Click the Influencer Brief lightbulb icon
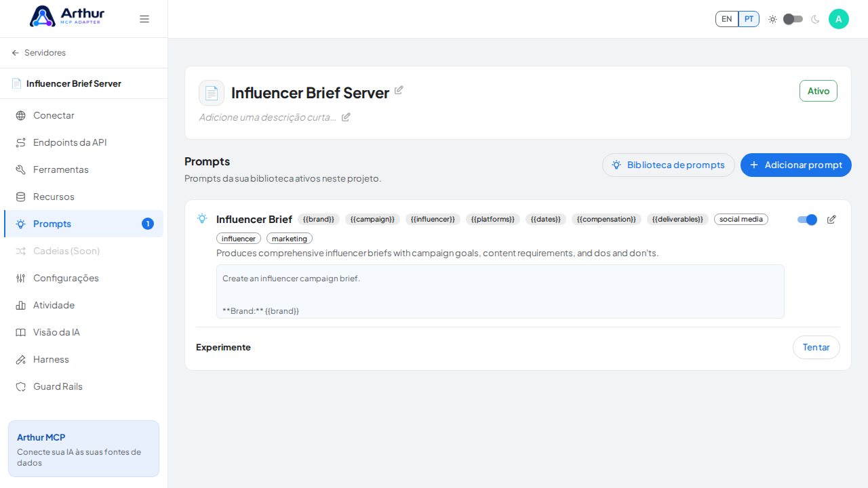Screen dimensions: 868x488 202,218
